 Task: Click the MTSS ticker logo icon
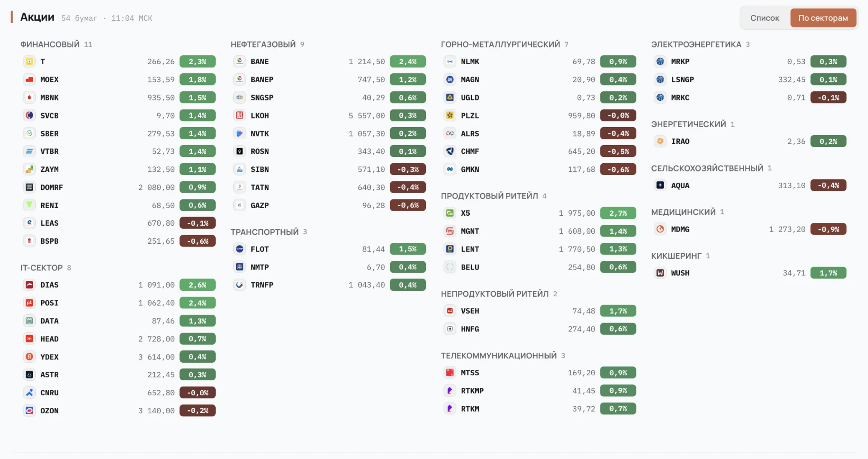[x=450, y=373]
